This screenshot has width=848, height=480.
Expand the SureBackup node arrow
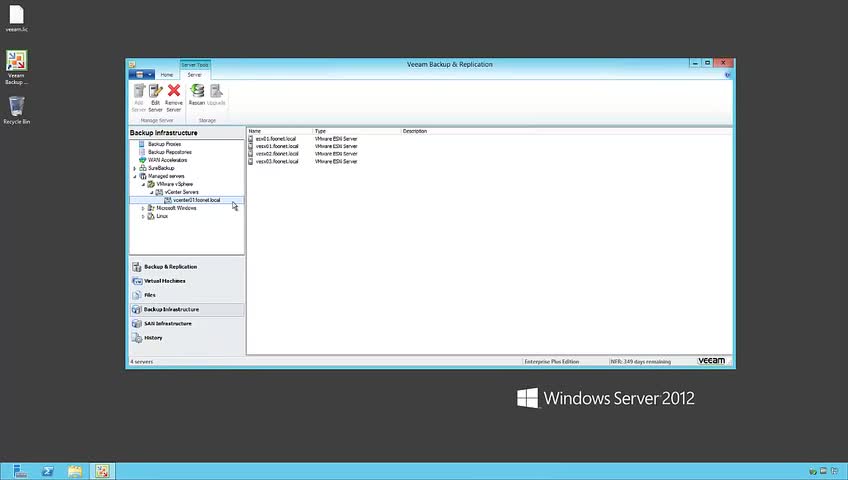(x=135, y=169)
